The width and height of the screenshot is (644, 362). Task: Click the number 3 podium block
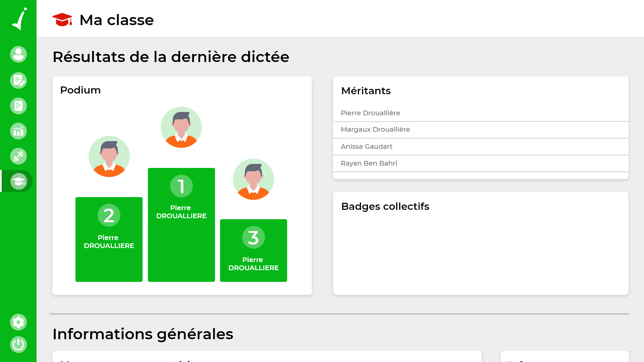253,250
